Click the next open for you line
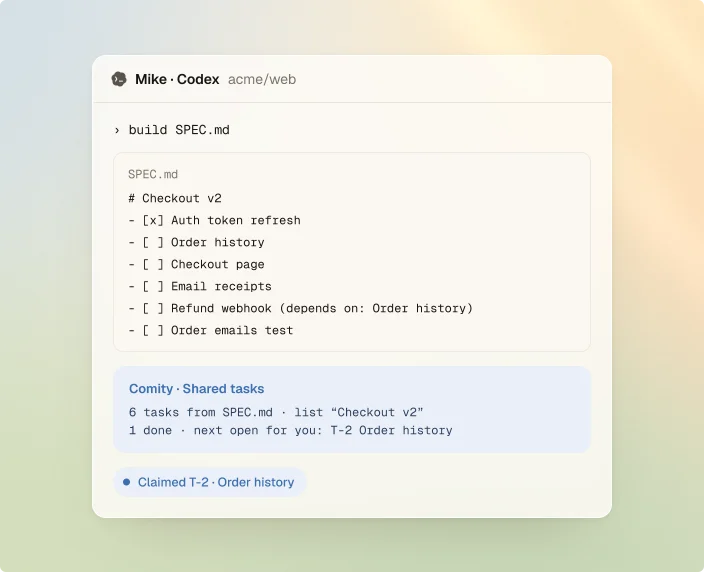 pos(290,430)
